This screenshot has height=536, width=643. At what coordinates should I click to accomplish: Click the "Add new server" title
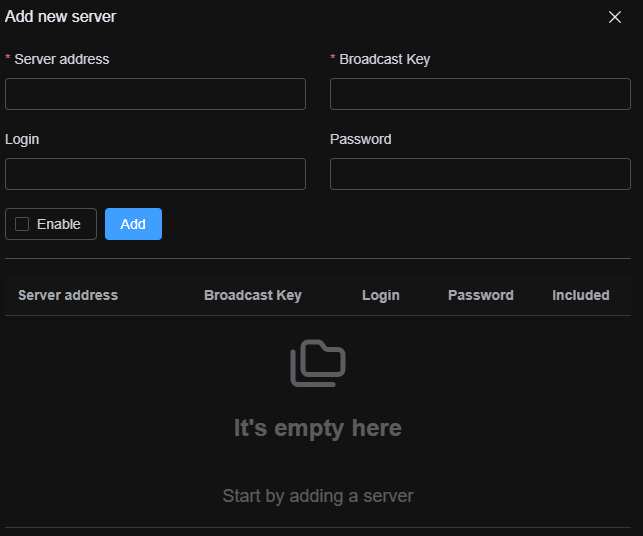click(x=61, y=17)
